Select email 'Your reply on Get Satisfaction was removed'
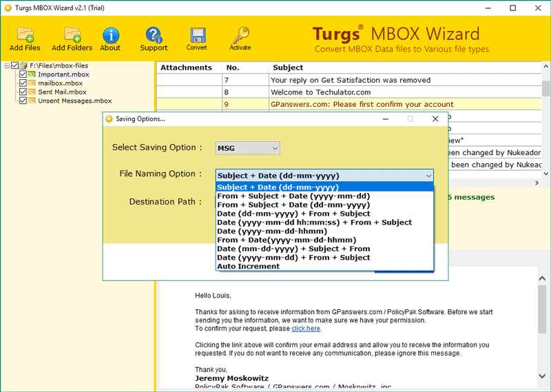551x392 pixels. (349, 80)
